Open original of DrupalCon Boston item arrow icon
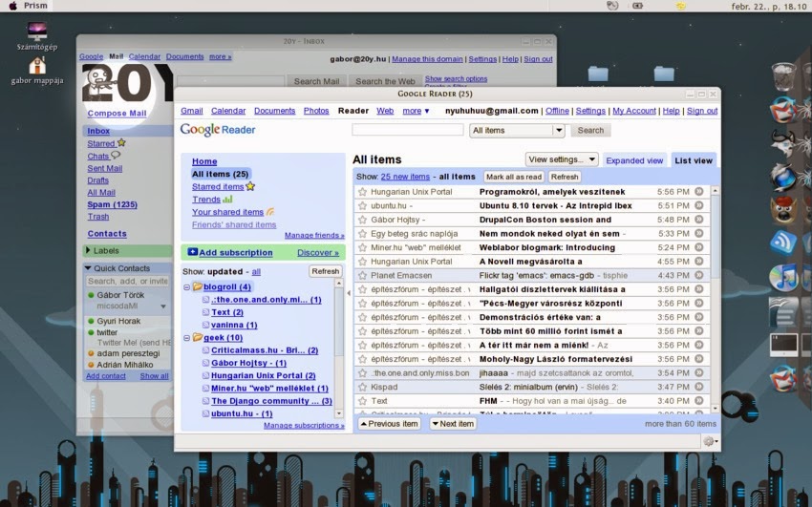The image size is (812, 507). pos(699,220)
